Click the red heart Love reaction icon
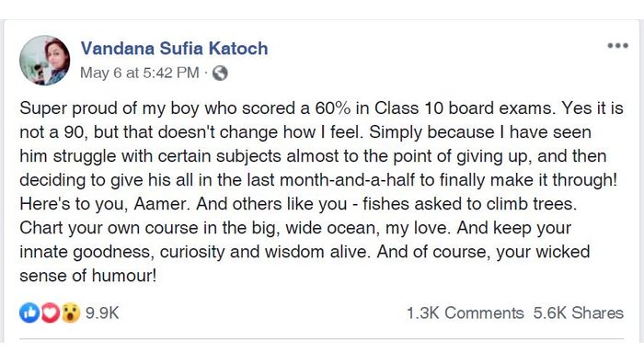Screen dimensions: 644x363 50,313
